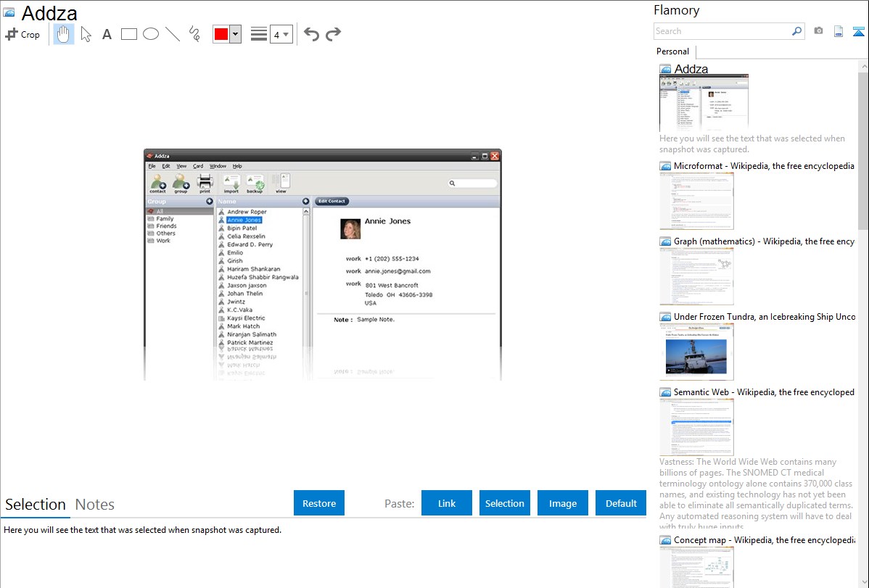Click Annie Jones contact photo
This screenshot has height=588, width=869.
[x=350, y=229]
